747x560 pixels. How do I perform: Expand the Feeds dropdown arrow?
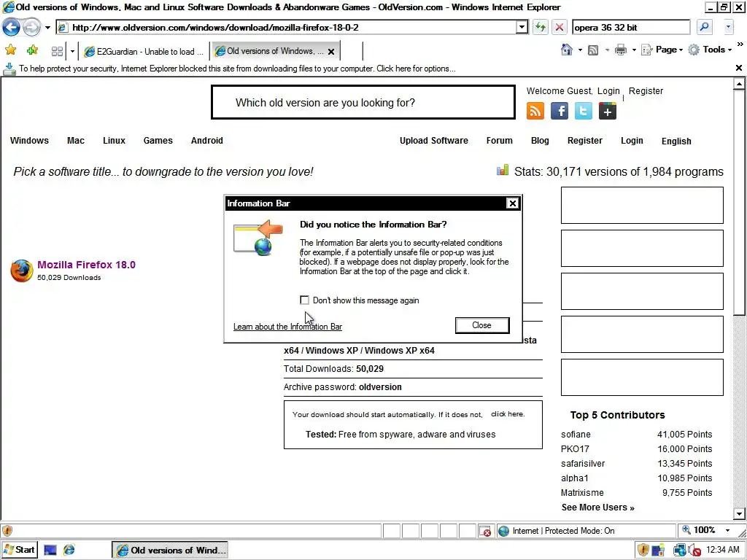[607, 50]
